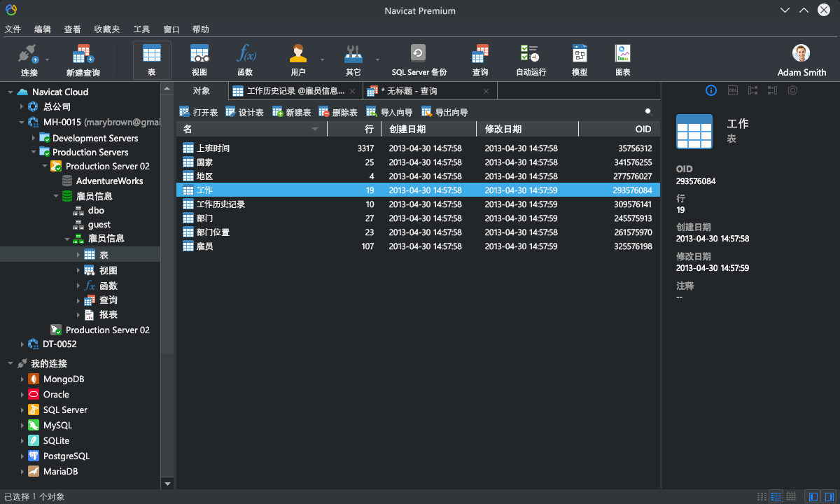Screen dimensions: 840x504
Task: Select the 部门位置 table row
Action: 418,232
